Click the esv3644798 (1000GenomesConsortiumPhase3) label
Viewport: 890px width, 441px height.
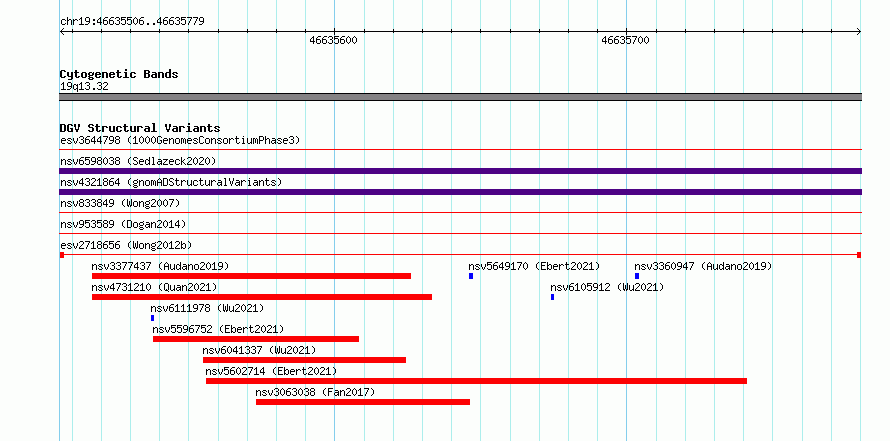tap(180, 140)
